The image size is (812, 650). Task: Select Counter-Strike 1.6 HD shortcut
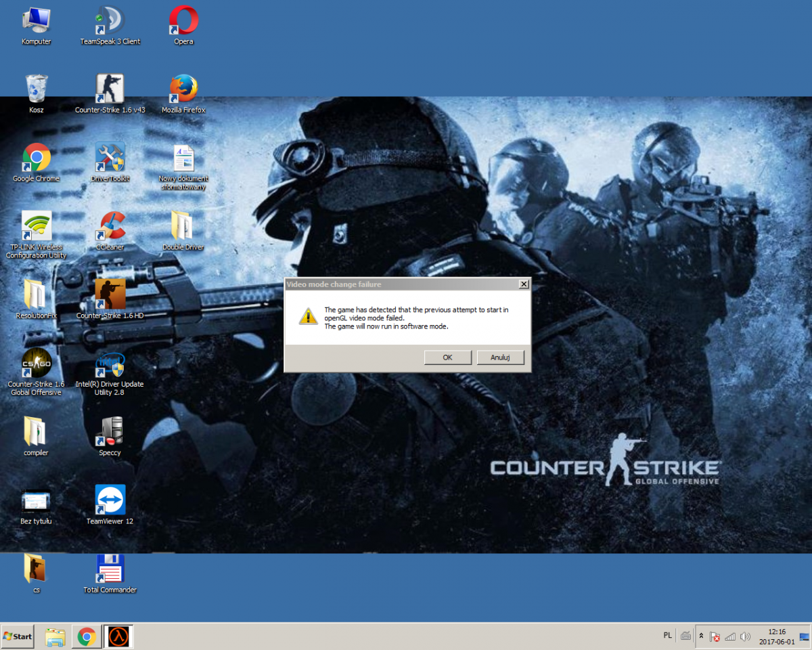click(110, 299)
